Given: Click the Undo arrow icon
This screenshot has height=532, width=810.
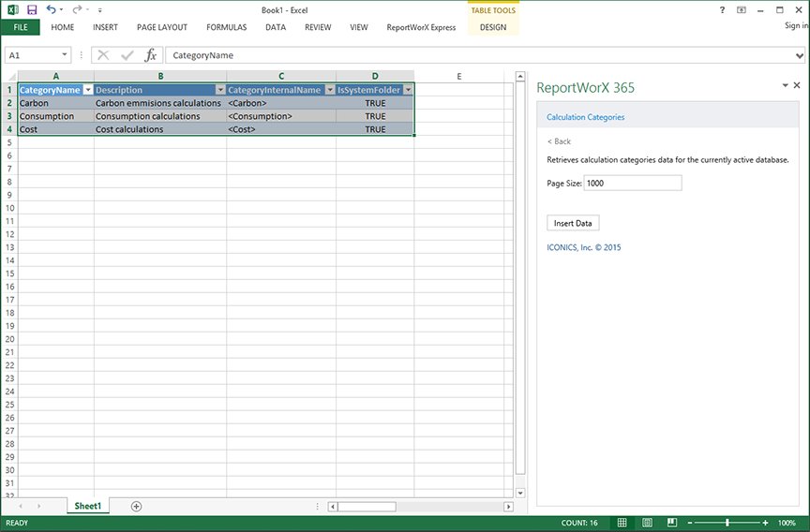Looking at the screenshot, I should coord(51,9).
